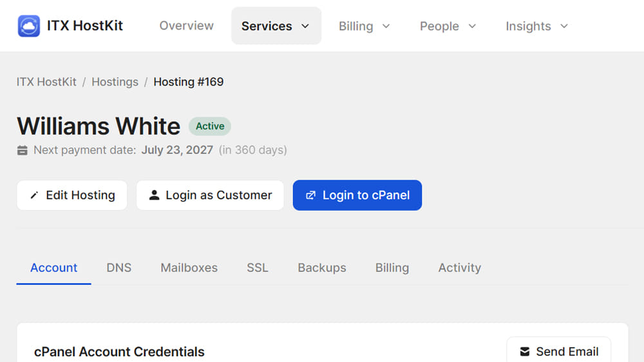This screenshot has width=644, height=362.
Task: Select the Billing tab below the action buttons
Action: (392, 267)
